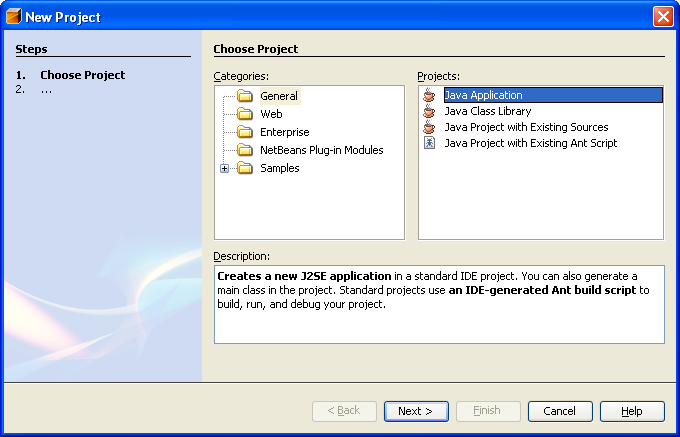Click the Java Application coffee cup icon
Image resolution: width=680 pixels, height=437 pixels.
click(429, 95)
